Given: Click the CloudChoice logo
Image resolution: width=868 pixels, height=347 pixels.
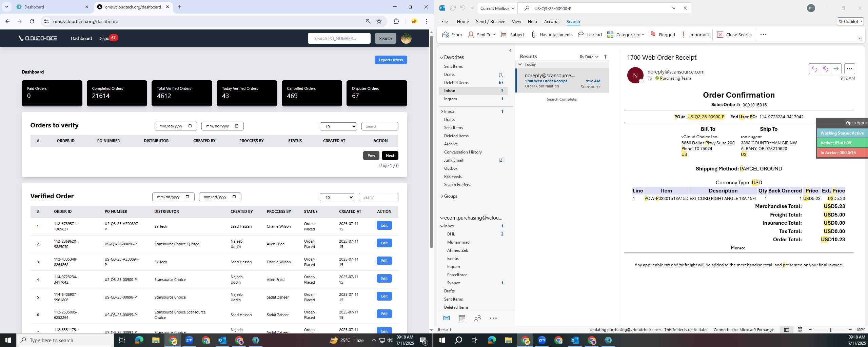Looking at the screenshot, I should click(38, 38).
